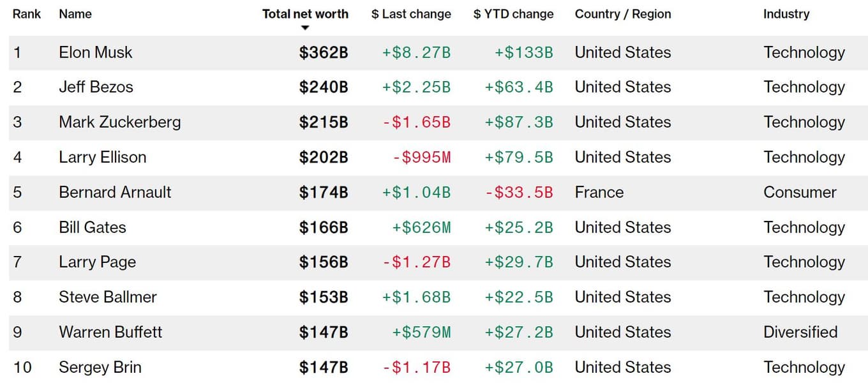Sort table by Rank column header
The height and width of the screenshot is (383, 868).
tap(27, 14)
